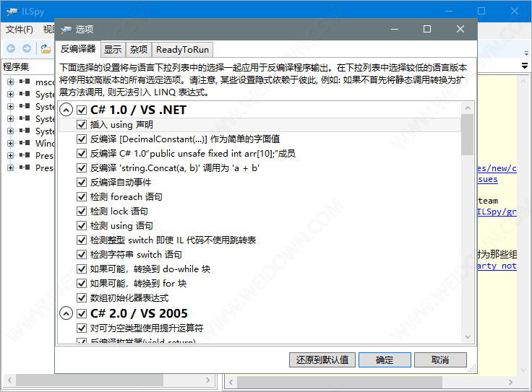Open toolbar overflow arrow at right edge
The image size is (532, 392).
point(526,53)
